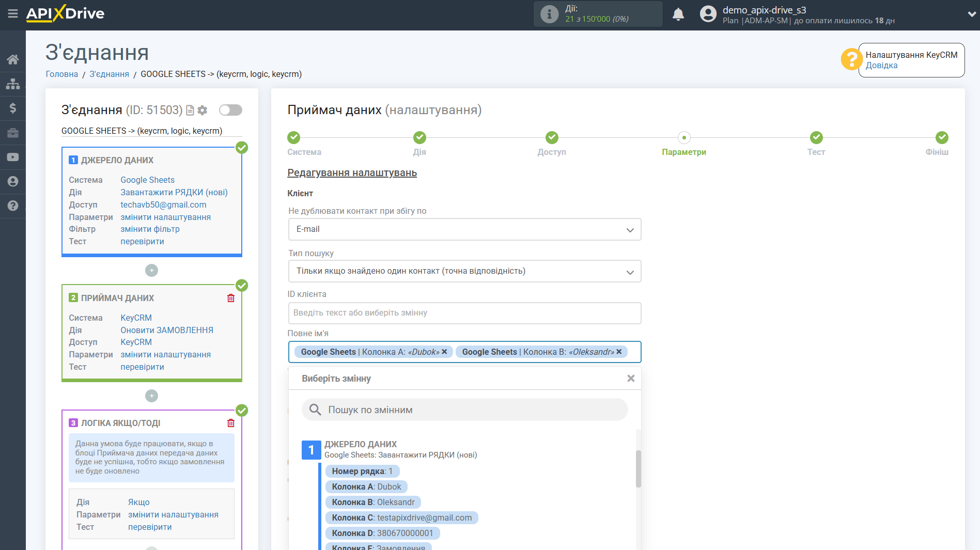Open the connection settings gear icon
Screen dimensions: 980x550
203,111
